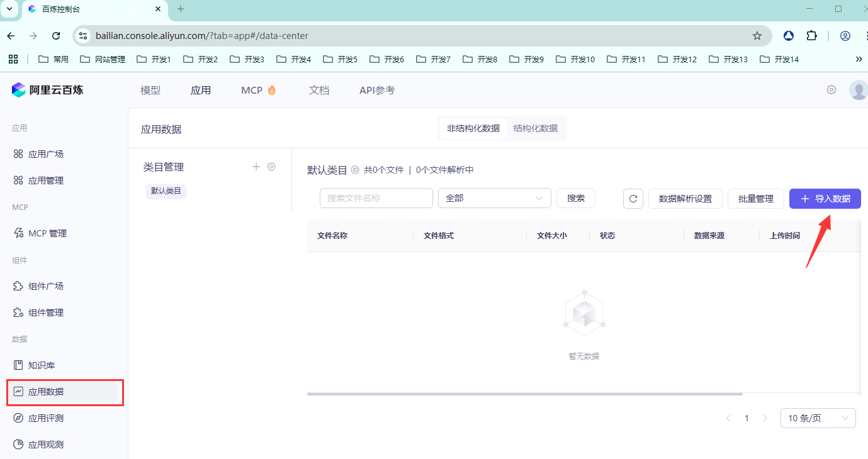
Task: Click the 应用评测 compass icon
Action: (18, 418)
